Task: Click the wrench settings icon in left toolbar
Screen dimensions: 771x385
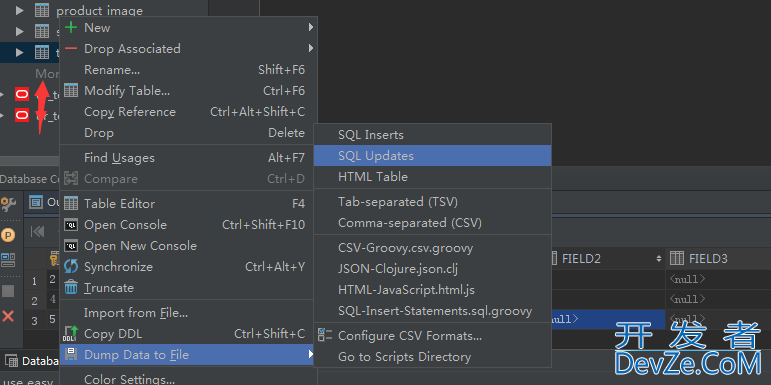Action: tap(8, 203)
